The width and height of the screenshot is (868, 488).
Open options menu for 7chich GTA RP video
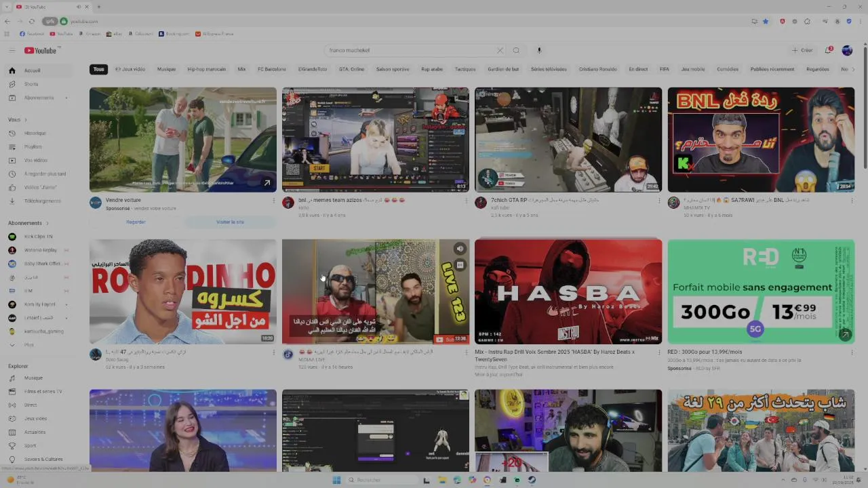tap(659, 201)
